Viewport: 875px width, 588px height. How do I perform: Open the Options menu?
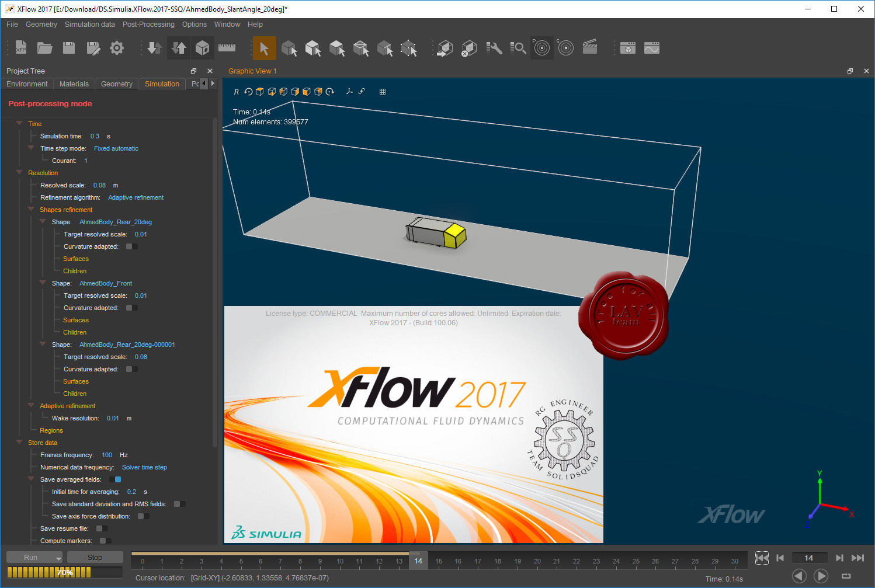click(195, 25)
